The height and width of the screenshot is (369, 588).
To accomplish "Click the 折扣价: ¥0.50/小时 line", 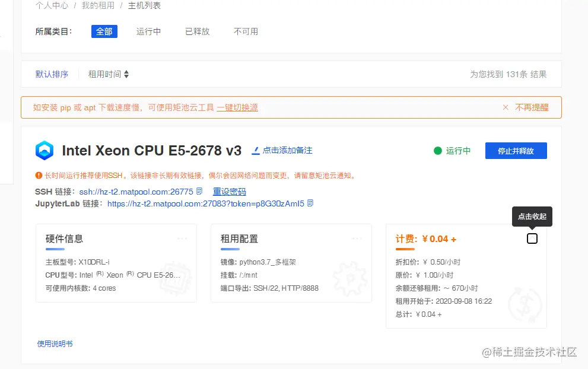I will (428, 262).
